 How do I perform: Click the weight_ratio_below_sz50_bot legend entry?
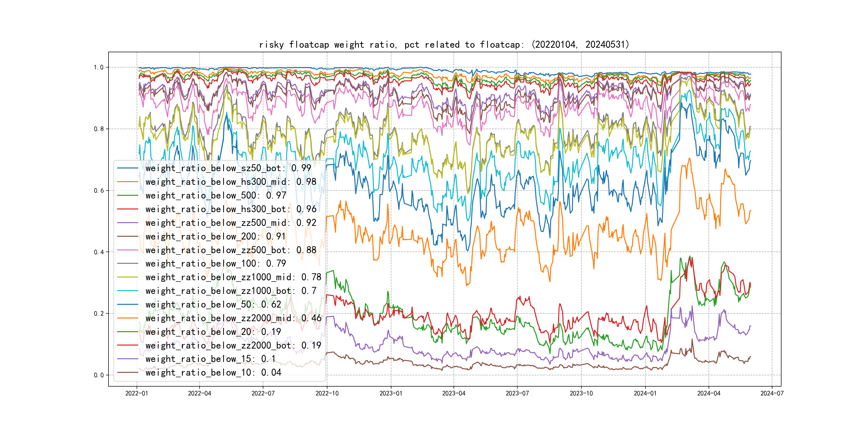[x=228, y=168]
